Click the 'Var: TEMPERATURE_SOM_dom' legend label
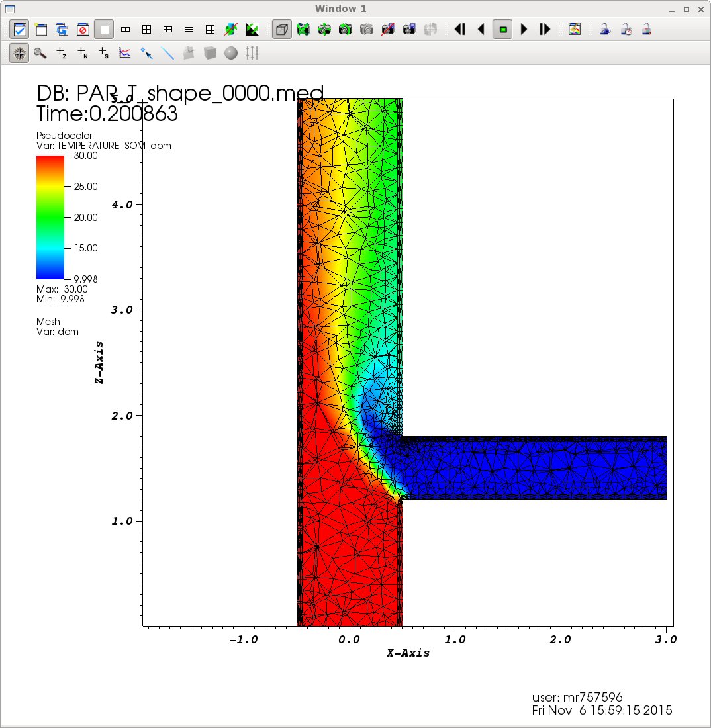Screen dimensions: 711x728 pyautogui.click(x=103, y=146)
